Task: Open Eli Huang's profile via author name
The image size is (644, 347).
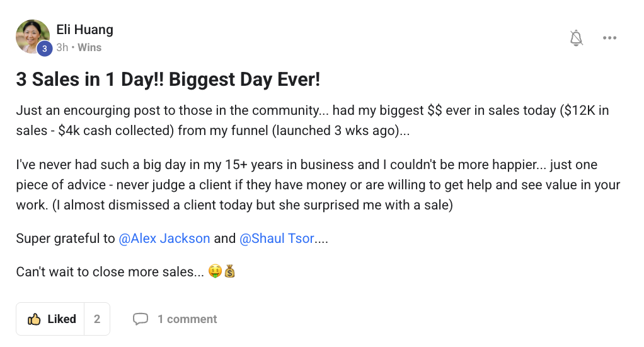Action: tap(84, 30)
